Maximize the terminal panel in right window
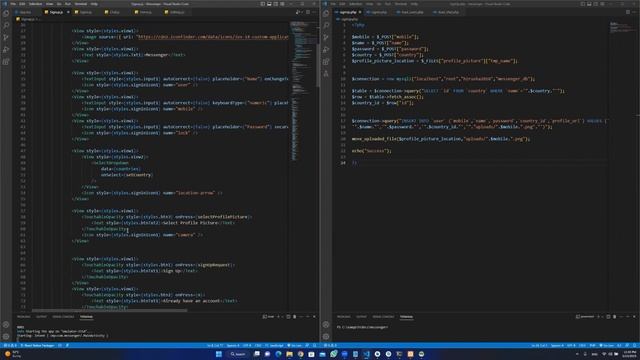The image size is (640, 360). pos(628,317)
